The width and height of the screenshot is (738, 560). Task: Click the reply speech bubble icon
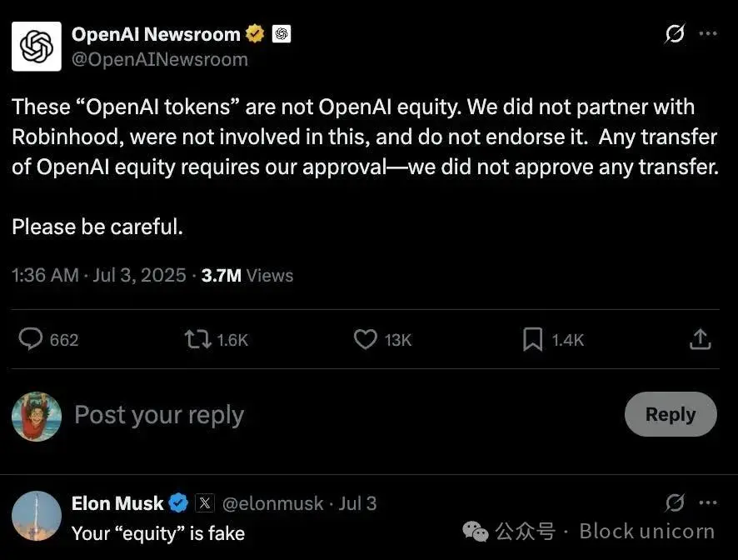pyautogui.click(x=32, y=339)
